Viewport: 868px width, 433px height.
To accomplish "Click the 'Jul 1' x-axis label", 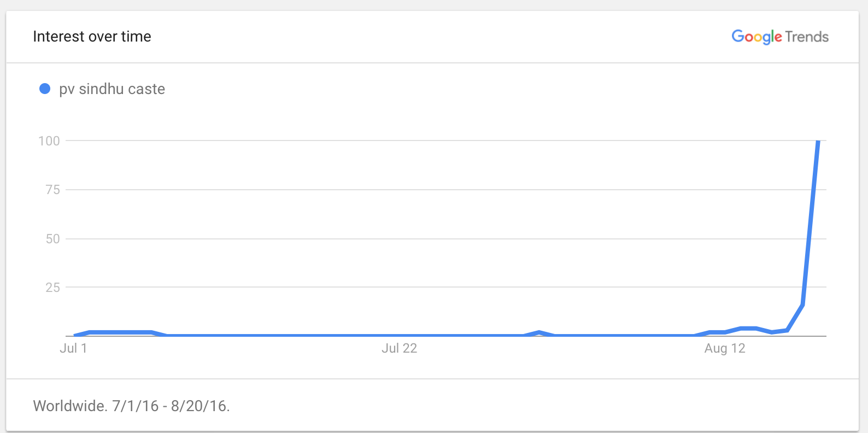I will tap(73, 348).
